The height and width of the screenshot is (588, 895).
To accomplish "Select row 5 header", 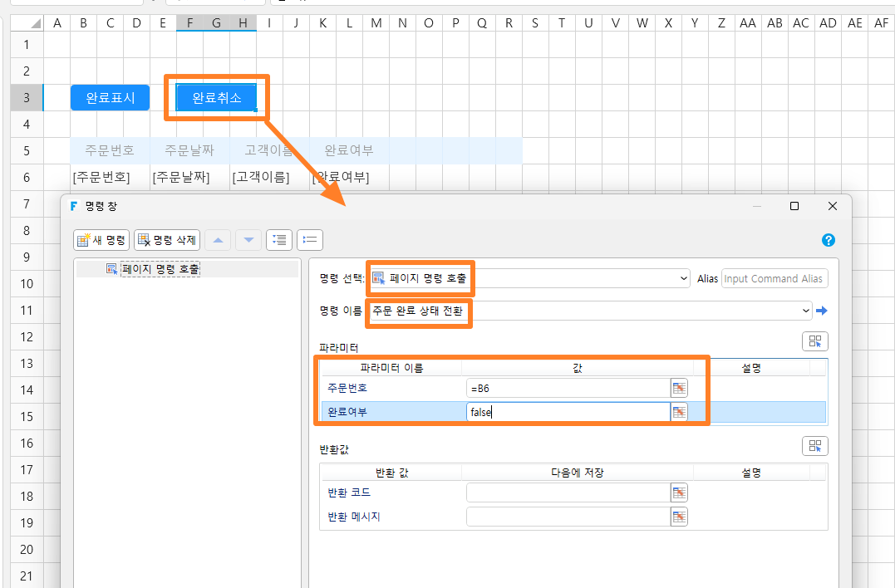I will point(27,150).
